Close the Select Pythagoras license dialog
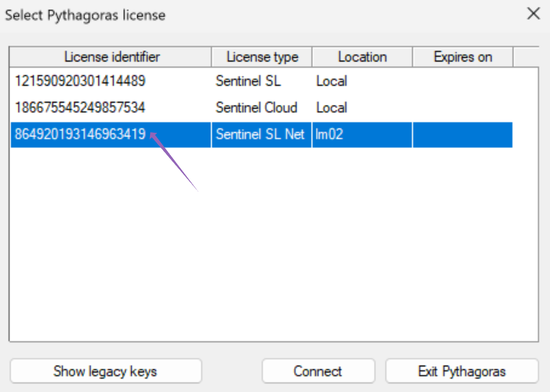Viewport: 550px width, 392px height. pyautogui.click(x=533, y=14)
